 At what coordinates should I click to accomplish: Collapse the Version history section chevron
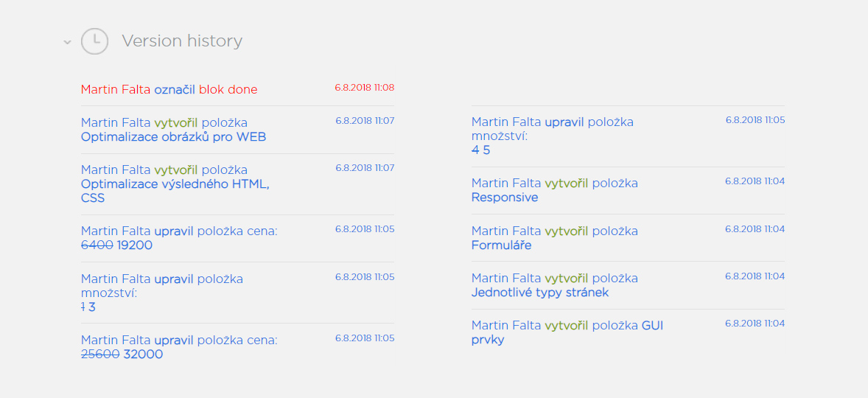coord(67,41)
